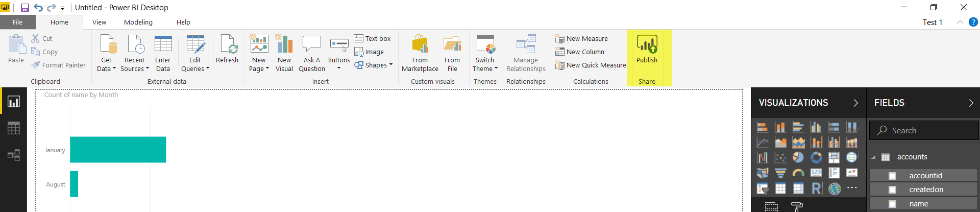980x212 pixels.
Task: Switch to Data view in sidebar
Action: point(14,128)
